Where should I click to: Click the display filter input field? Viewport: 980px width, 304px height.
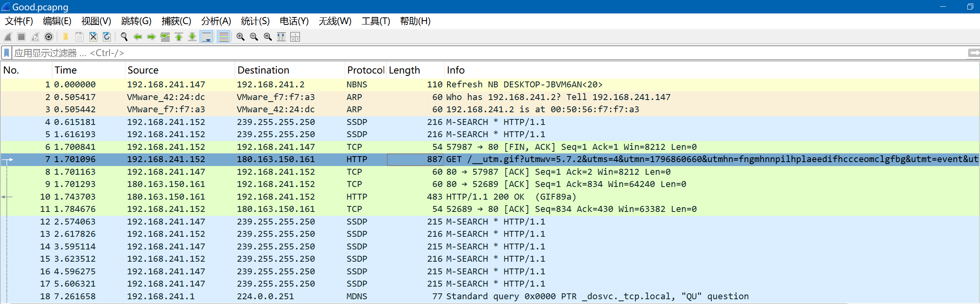click(475, 53)
